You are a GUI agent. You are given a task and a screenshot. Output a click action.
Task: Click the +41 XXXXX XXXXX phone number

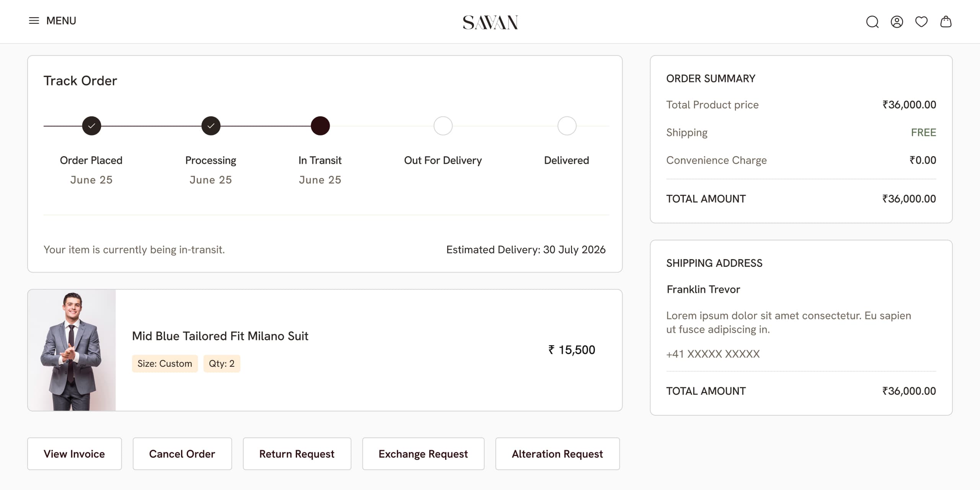713,354
